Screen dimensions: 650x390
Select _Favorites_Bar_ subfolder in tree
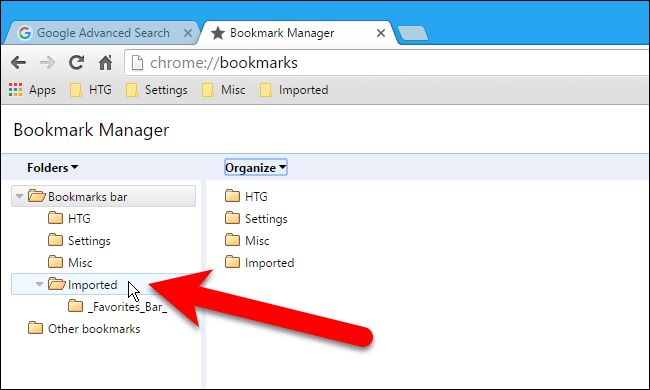click(127, 307)
